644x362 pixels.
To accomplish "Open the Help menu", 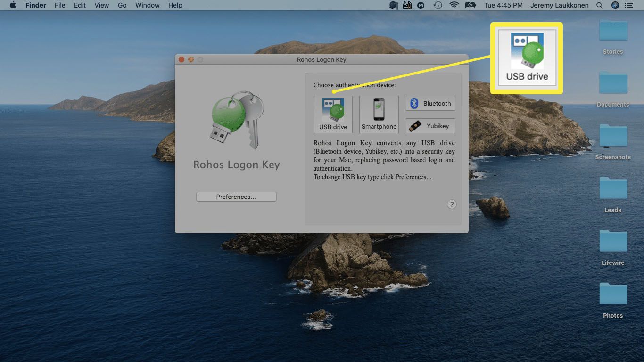I will coord(175,5).
